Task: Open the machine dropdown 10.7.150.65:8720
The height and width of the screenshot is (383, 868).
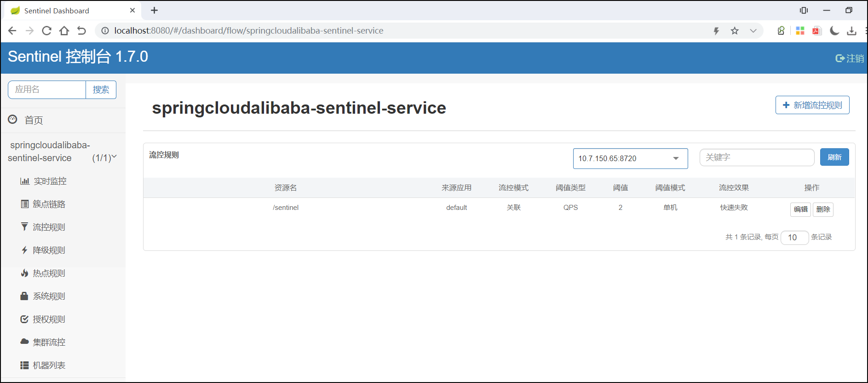Action: 630,158
